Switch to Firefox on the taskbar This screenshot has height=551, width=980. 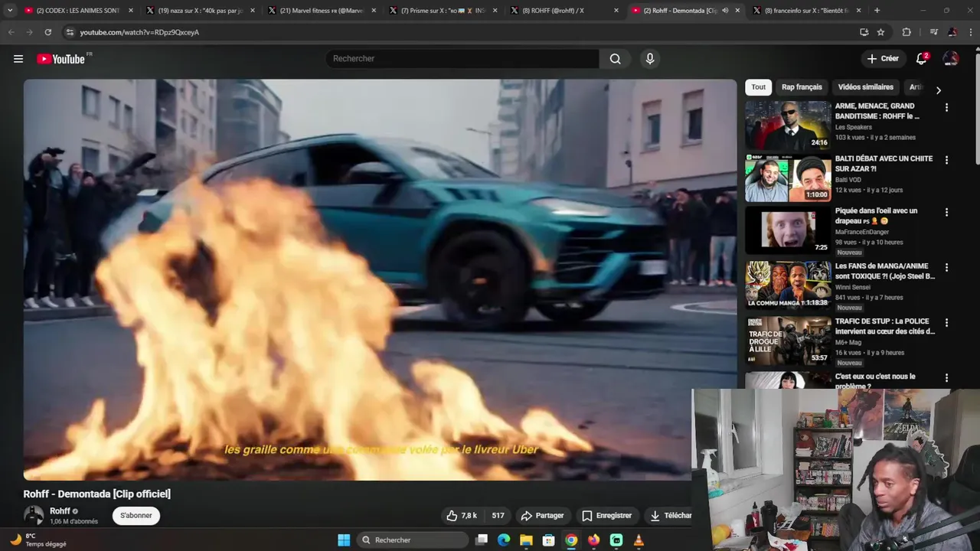pyautogui.click(x=594, y=540)
